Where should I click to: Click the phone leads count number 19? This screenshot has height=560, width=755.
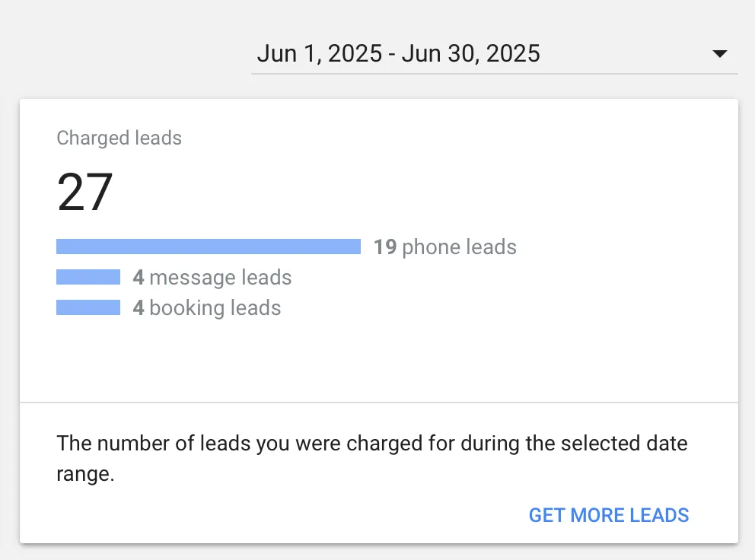(384, 247)
